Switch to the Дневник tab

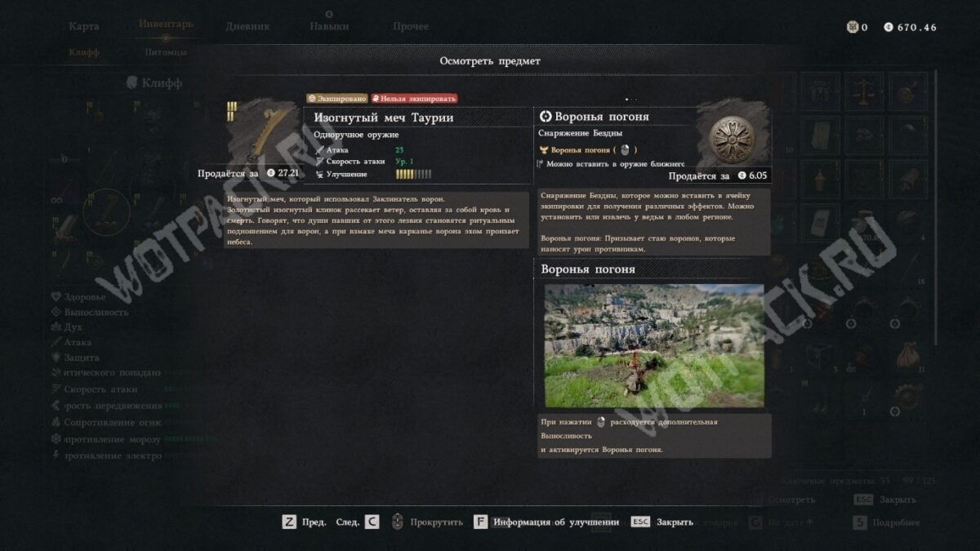coord(248,26)
